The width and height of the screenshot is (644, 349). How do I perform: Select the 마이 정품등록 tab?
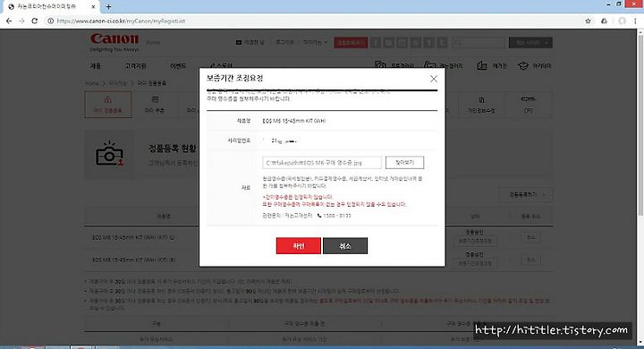coord(108,105)
